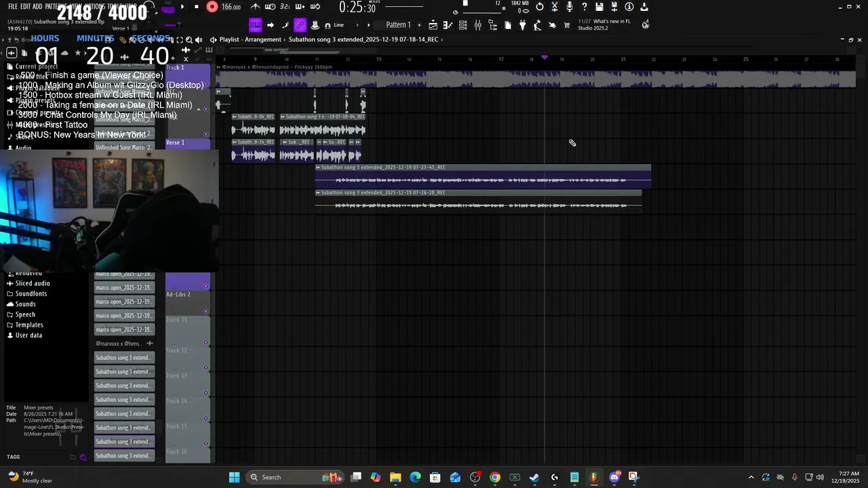
Task: Open the Mixer icon
Action: pos(477,25)
